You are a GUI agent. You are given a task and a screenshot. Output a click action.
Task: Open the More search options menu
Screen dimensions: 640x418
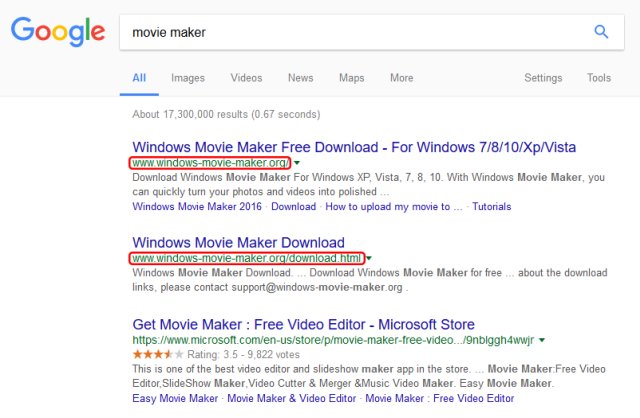click(401, 78)
